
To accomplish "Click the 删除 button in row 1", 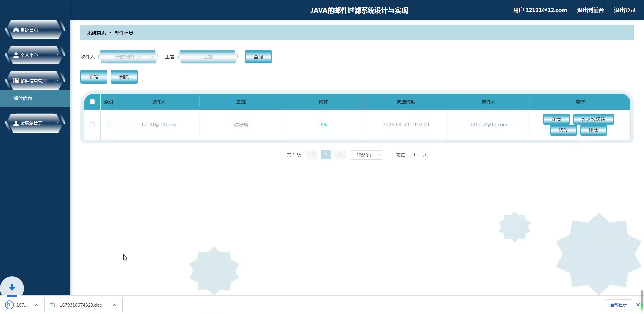I will tap(594, 130).
